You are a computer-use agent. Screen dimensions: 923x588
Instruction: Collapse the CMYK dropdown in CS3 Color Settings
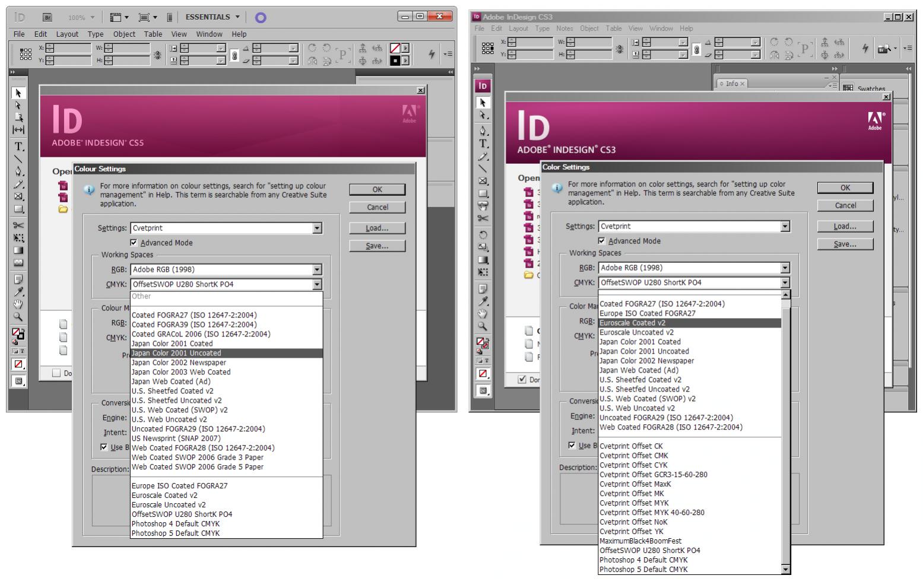785,283
